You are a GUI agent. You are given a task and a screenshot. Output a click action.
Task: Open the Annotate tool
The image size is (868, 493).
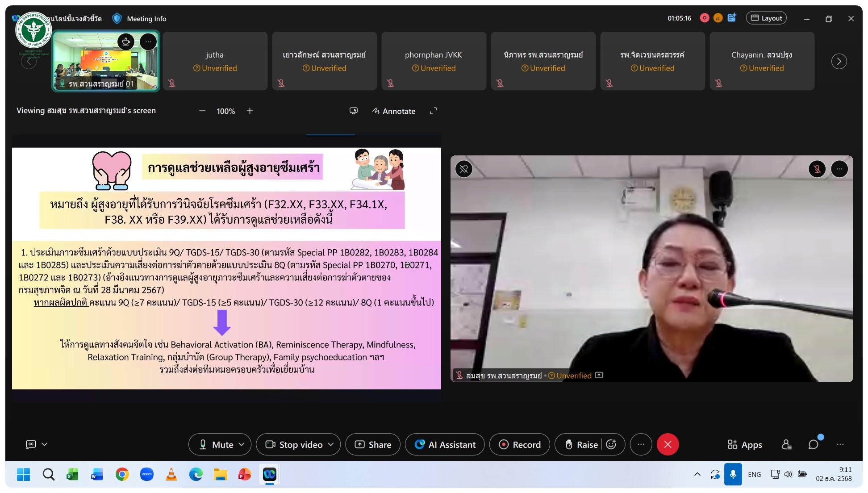394,111
